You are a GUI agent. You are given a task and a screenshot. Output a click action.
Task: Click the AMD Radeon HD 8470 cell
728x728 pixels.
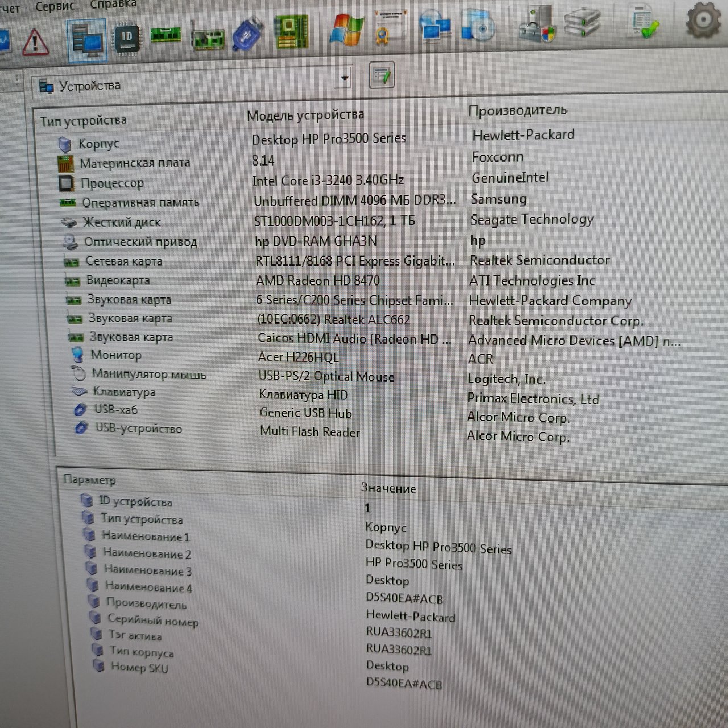click(x=318, y=280)
